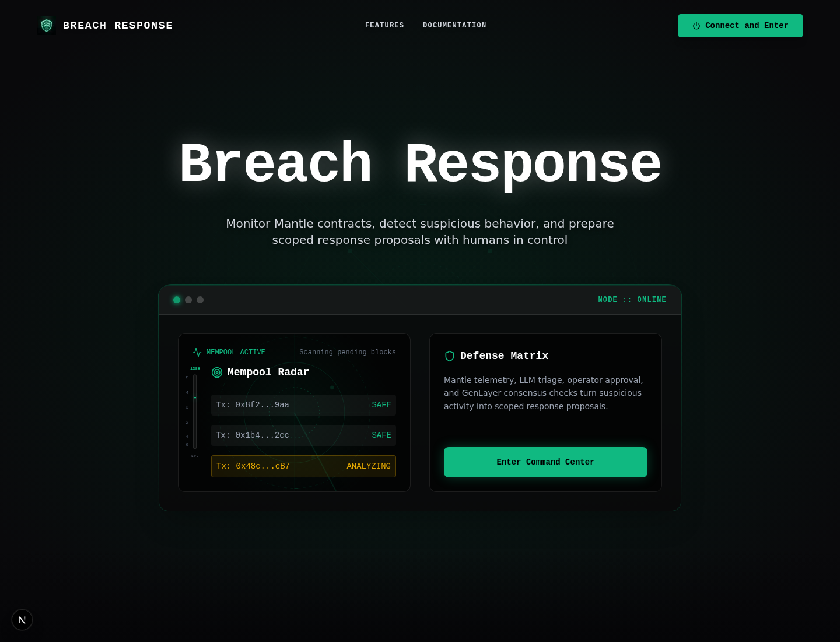Open the Features nav link

pyautogui.click(x=384, y=26)
